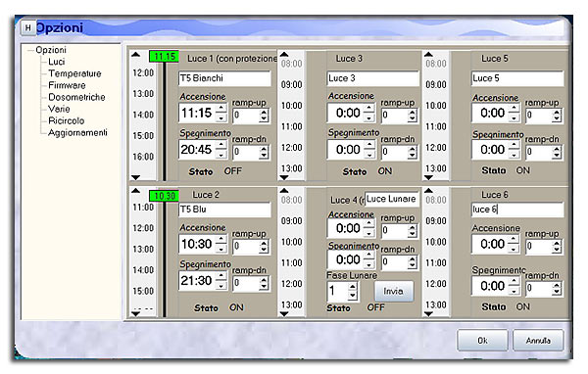Select the green 10.30 timeline marker

pyautogui.click(x=164, y=196)
